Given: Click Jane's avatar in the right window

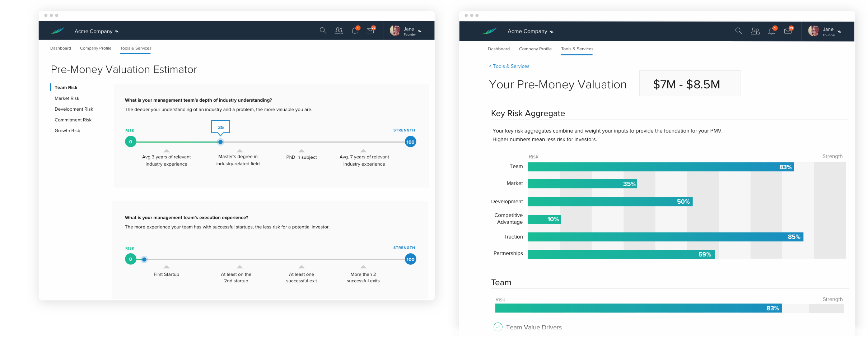Looking at the screenshot, I should click(814, 31).
